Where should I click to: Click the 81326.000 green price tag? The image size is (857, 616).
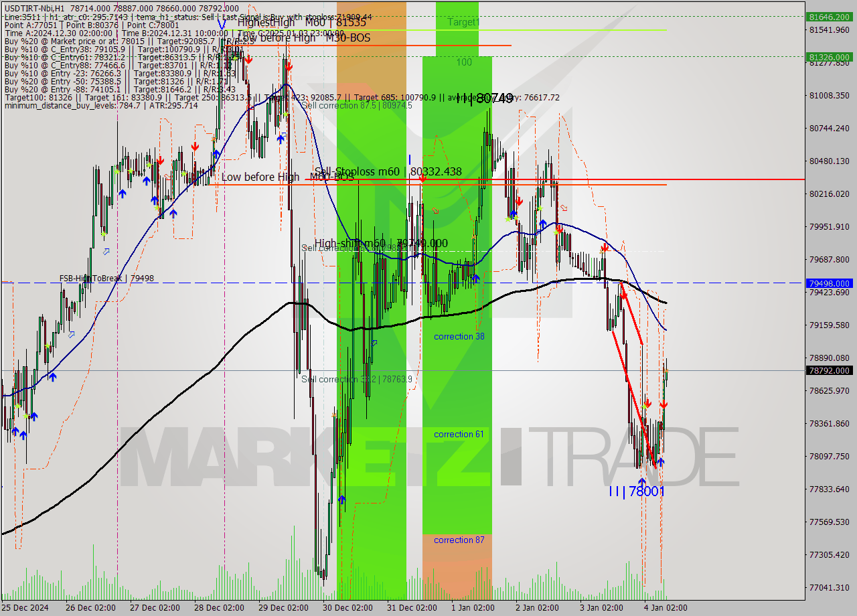tap(830, 57)
